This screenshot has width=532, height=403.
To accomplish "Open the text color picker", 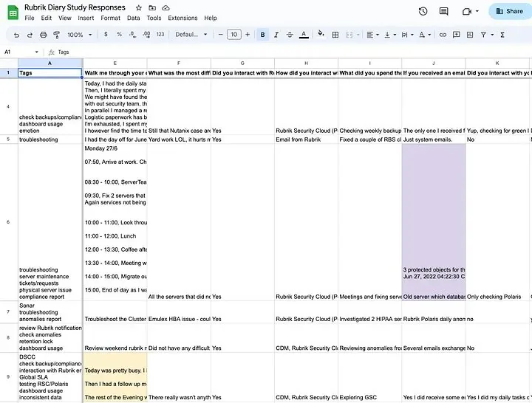I will pyautogui.click(x=304, y=35).
